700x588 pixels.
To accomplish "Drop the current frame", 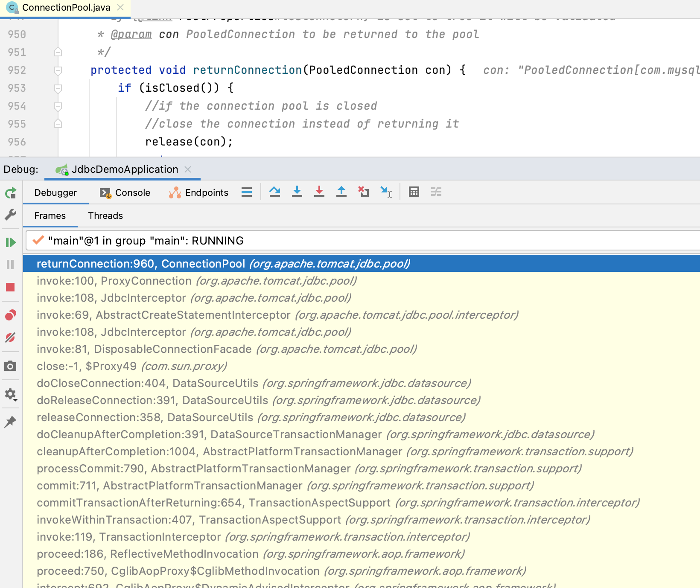I will (x=364, y=192).
